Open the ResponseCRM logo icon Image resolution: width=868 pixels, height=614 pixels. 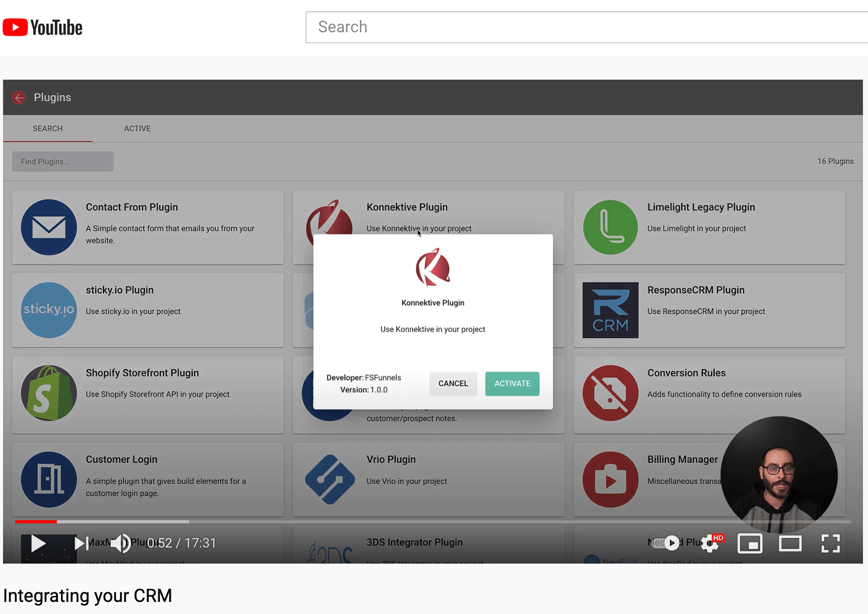pos(610,310)
